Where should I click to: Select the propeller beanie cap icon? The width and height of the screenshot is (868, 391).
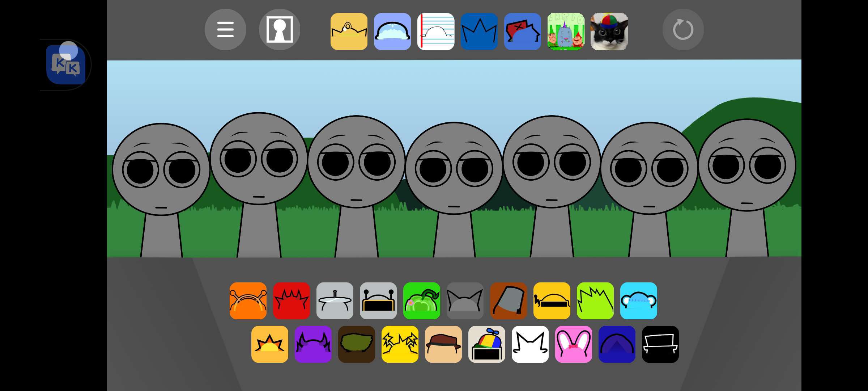pyautogui.click(x=487, y=344)
